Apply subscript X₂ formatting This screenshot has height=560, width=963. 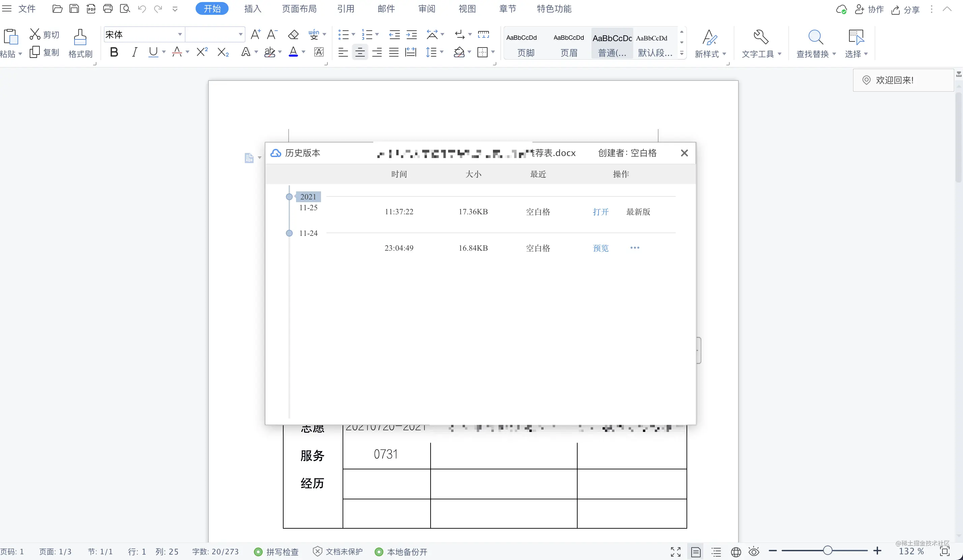pos(223,52)
